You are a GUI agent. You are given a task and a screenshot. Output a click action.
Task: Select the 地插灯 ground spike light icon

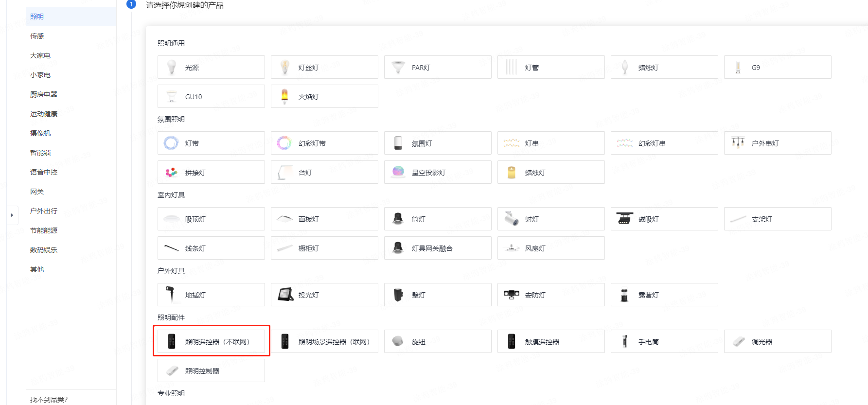pyautogui.click(x=170, y=295)
